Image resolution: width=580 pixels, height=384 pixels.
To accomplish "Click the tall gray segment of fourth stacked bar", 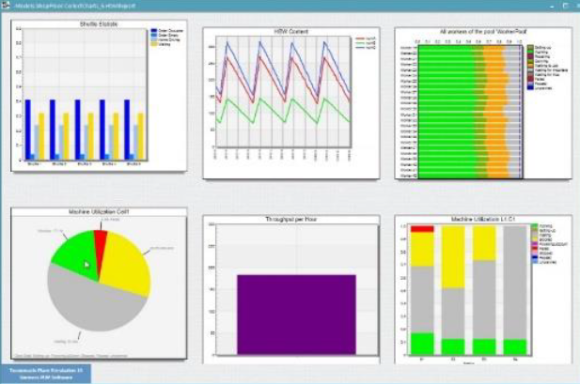I will pos(515,283).
